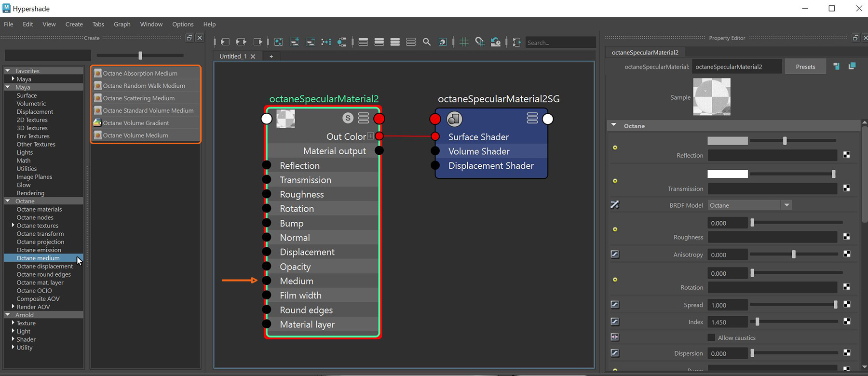The image size is (868, 376).
Task: Open texture map button for Roughness
Action: pos(846,236)
